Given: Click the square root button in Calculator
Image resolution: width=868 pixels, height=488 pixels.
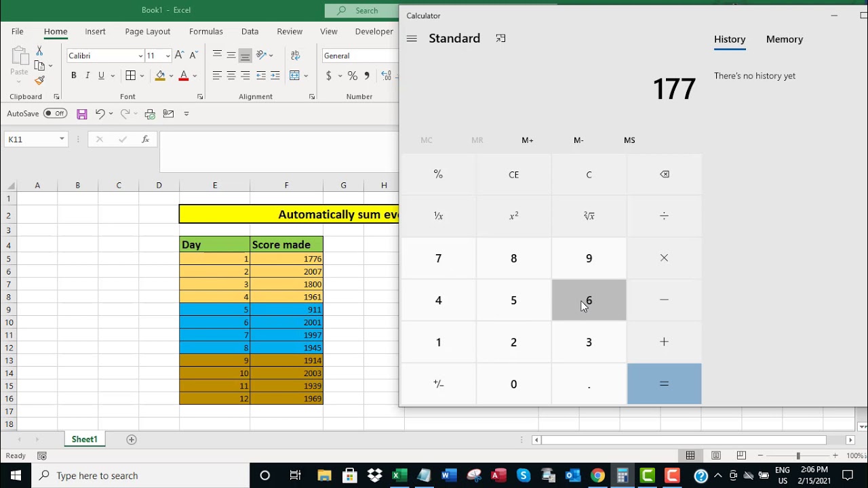Looking at the screenshot, I should click(x=589, y=216).
